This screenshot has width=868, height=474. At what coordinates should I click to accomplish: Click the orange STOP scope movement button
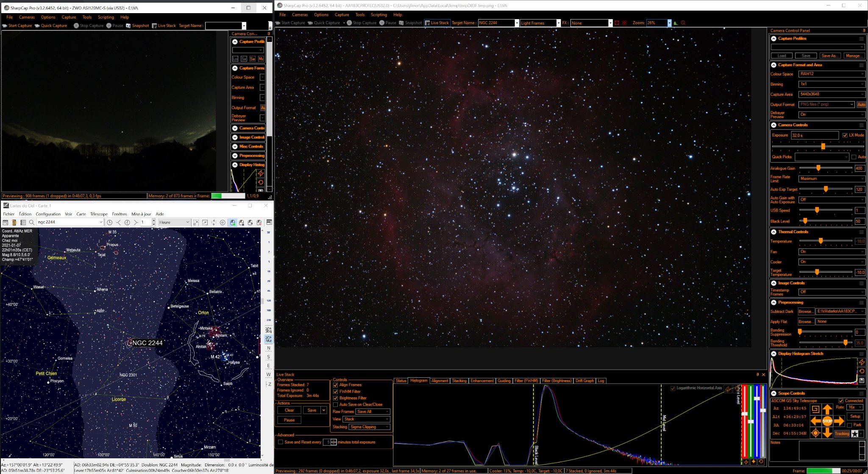[827, 421]
